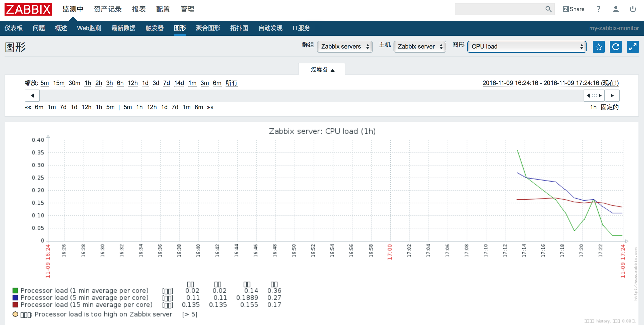Image resolution: width=644 pixels, height=325 pixels.
Task: Open the 配置 top menu
Action: 163,9
